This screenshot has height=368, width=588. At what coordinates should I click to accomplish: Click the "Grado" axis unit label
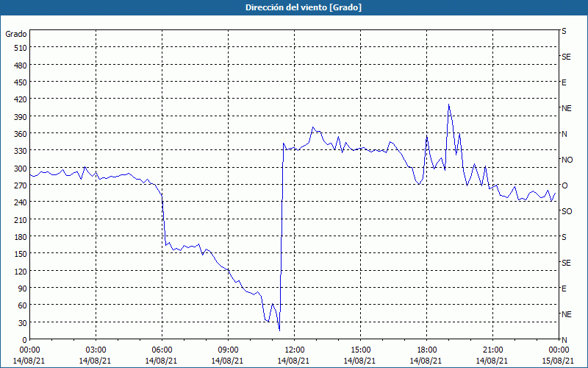coord(16,34)
